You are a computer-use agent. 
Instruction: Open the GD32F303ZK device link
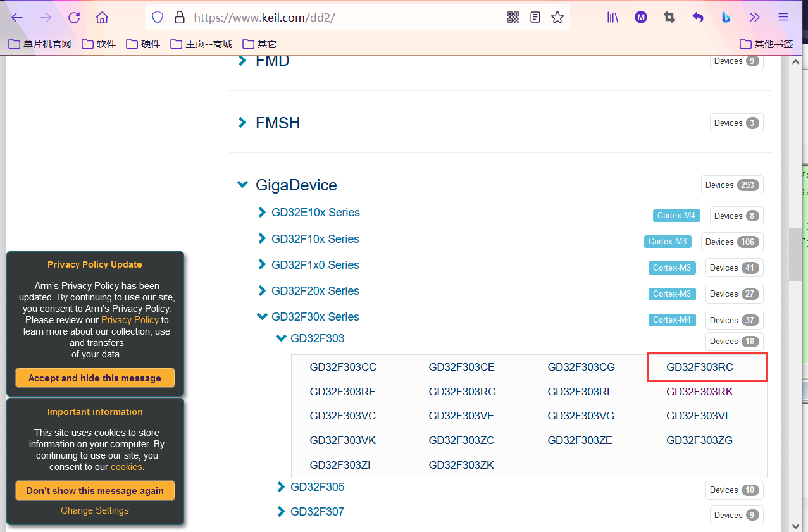[461, 465]
